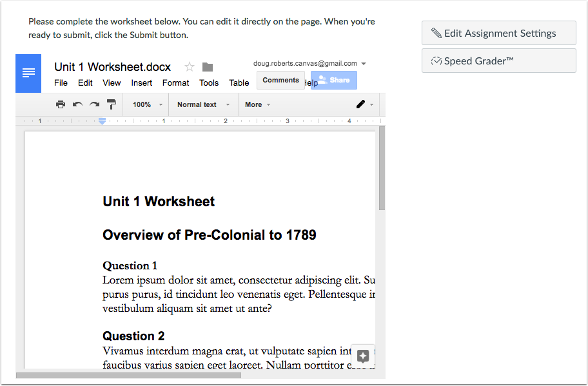Click the Vivamus interdum paragraph text
The width and height of the screenshot is (588, 386).
click(239, 358)
